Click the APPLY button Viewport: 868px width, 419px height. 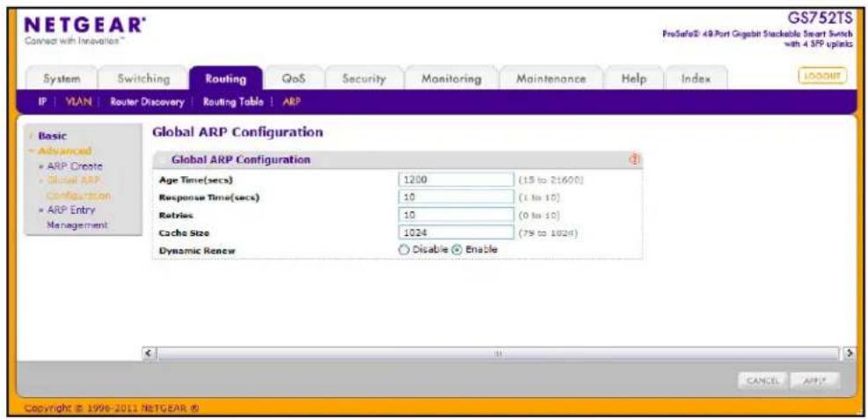816,381
